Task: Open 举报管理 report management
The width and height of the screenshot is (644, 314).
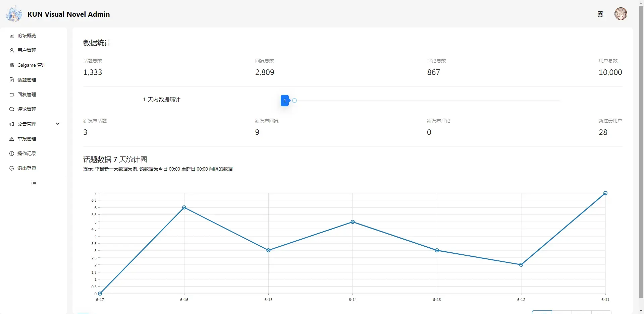Action: pyautogui.click(x=33, y=139)
